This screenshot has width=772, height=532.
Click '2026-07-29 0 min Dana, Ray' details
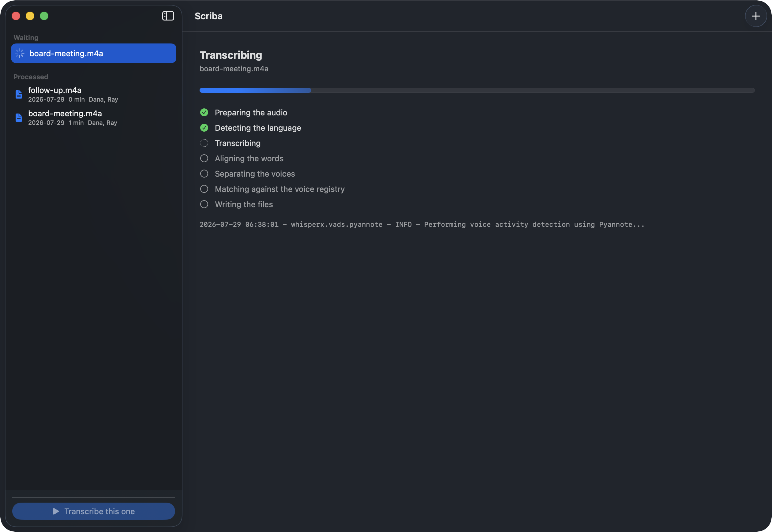coord(73,100)
